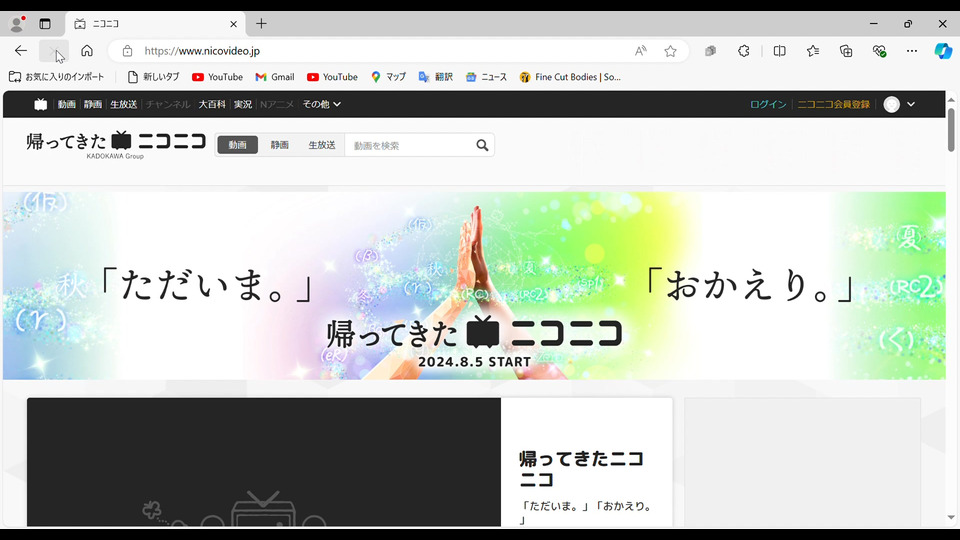Switch search to 静画 tab

(280, 145)
